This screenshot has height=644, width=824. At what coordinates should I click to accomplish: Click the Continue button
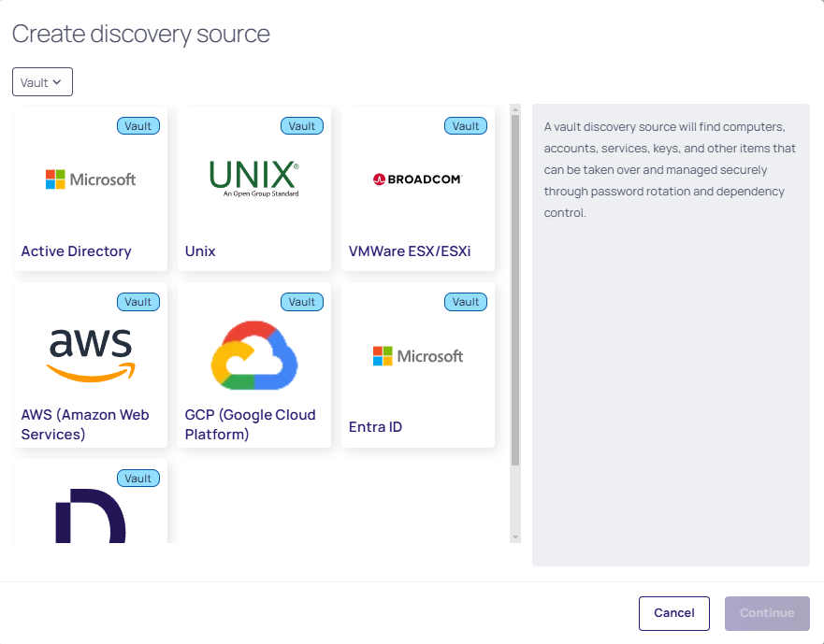pyautogui.click(x=767, y=613)
